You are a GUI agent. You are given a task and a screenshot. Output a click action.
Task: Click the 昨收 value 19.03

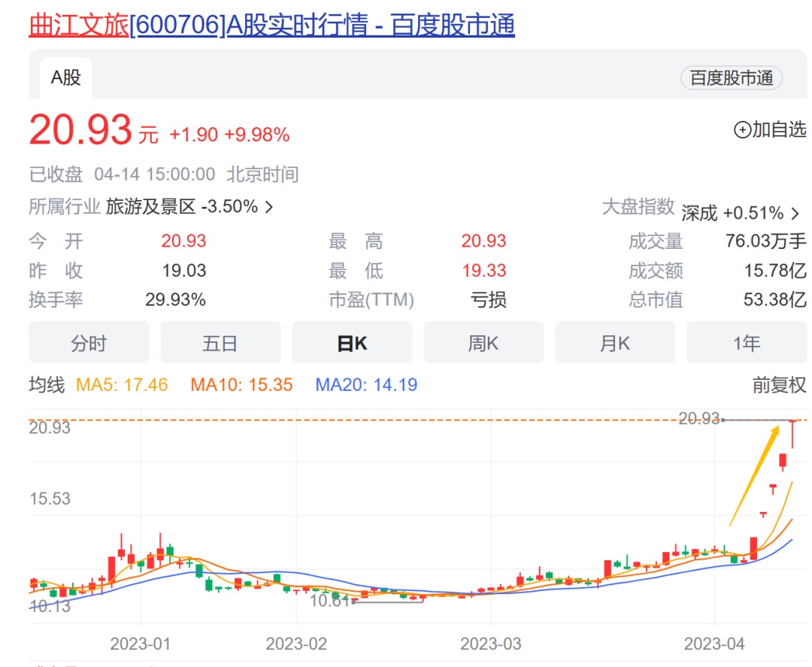pos(184,270)
